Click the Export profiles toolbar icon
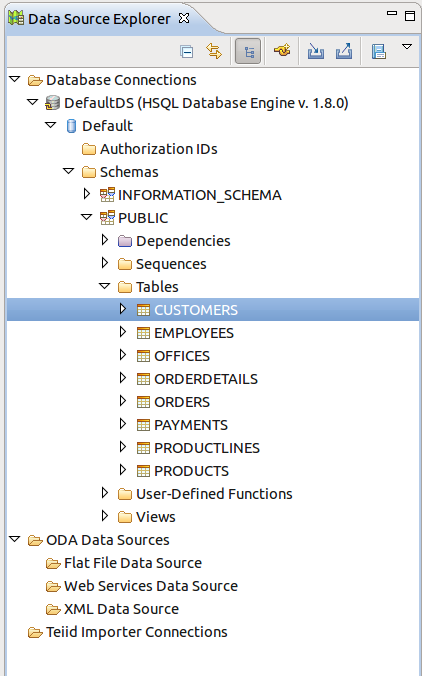This screenshot has height=676, width=422. click(344, 52)
